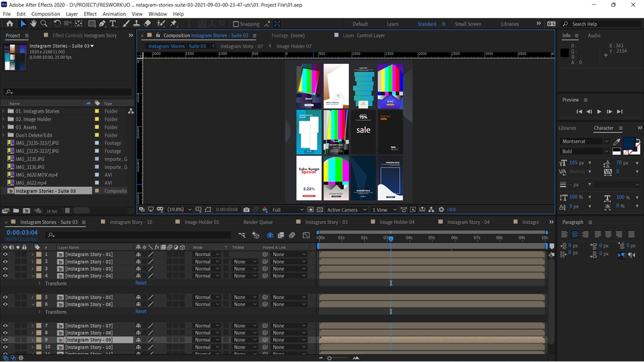
Task: Take a snapshot with the camera icon
Action: pyautogui.click(x=247, y=210)
